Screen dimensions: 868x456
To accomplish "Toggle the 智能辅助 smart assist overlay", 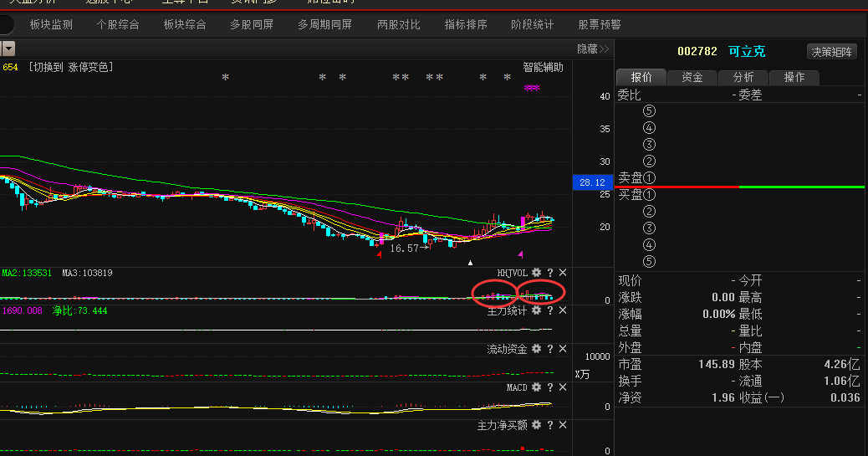I will (x=544, y=68).
